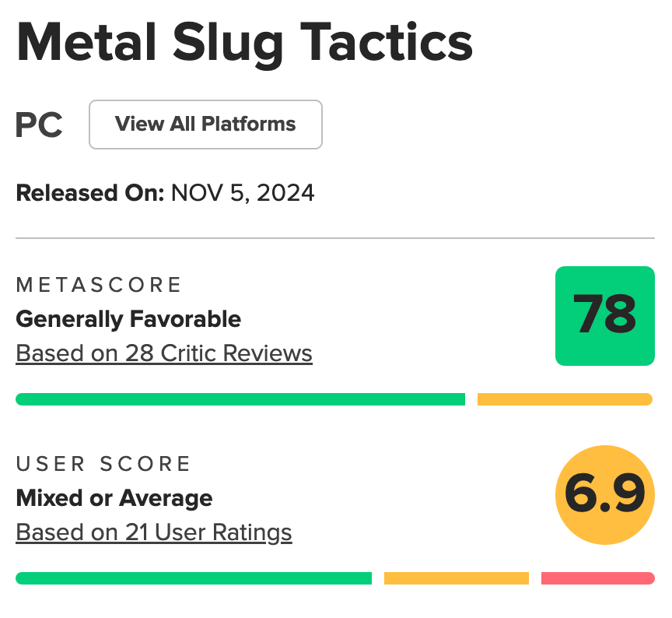Open the Based on 21 User Ratings link
Screen dimensions: 672x618
click(154, 532)
